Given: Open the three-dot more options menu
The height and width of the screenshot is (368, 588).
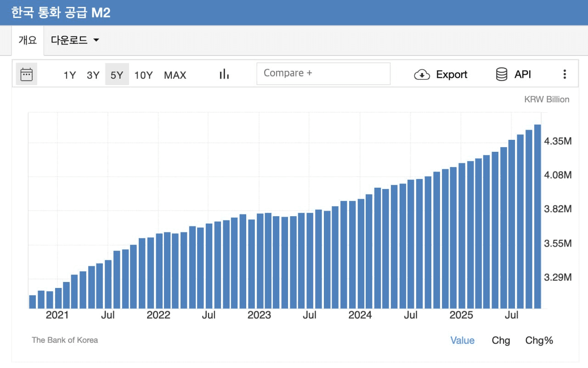Looking at the screenshot, I should 565,75.
